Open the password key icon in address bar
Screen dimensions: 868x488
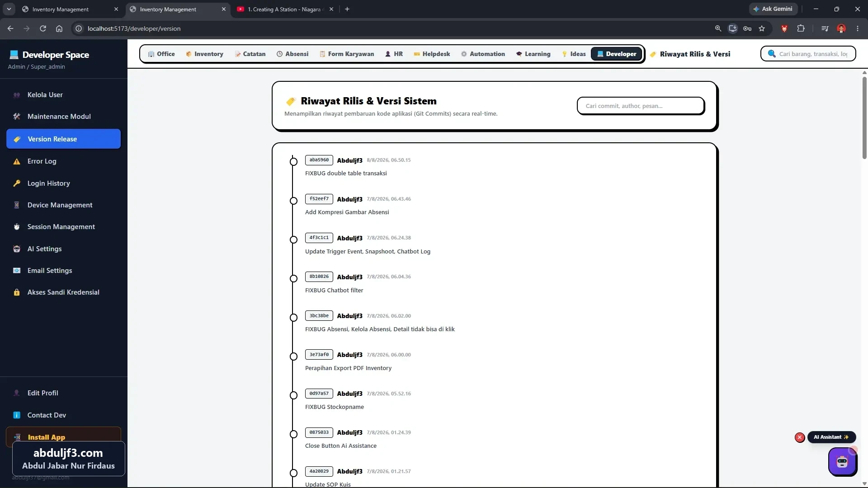(x=747, y=28)
